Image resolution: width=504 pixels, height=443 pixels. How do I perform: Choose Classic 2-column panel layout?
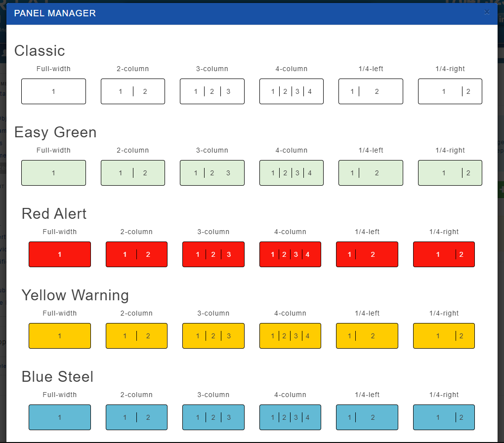[133, 91]
